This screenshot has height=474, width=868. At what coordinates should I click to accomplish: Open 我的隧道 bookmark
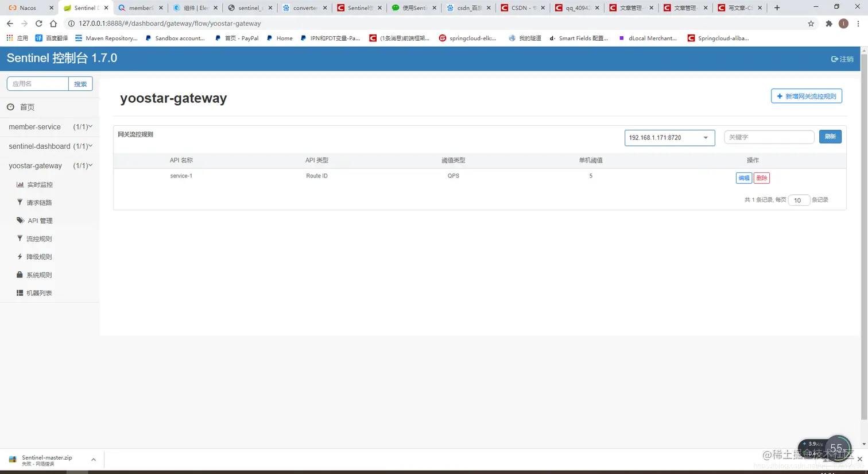tap(525, 38)
